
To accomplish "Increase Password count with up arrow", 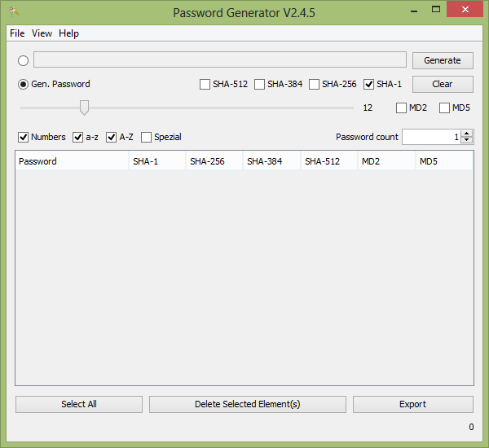I will pyautogui.click(x=466, y=134).
